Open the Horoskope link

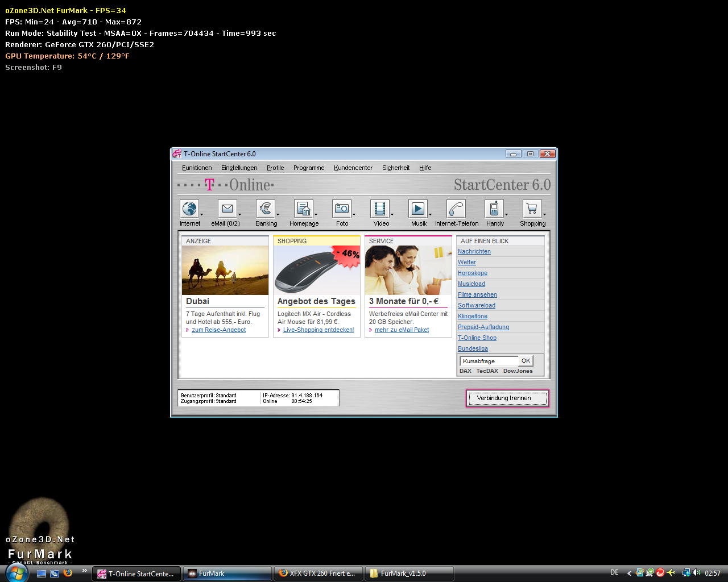(473, 273)
